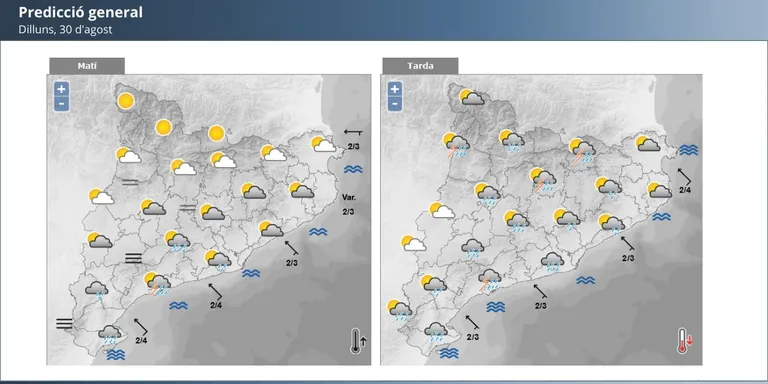Image resolution: width=768 pixels, height=384 pixels.
Task: Click the northernmost sun-and-grey-cloud icon on the Tarda map
Action: click(472, 97)
